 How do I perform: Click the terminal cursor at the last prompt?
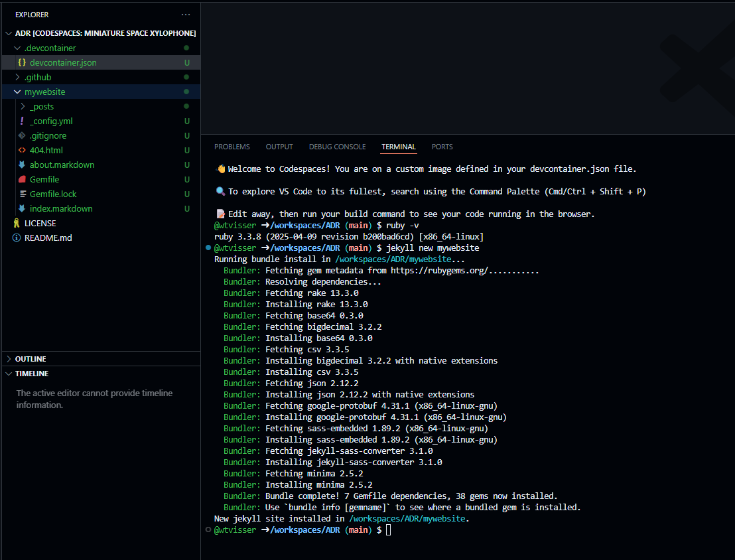point(388,530)
